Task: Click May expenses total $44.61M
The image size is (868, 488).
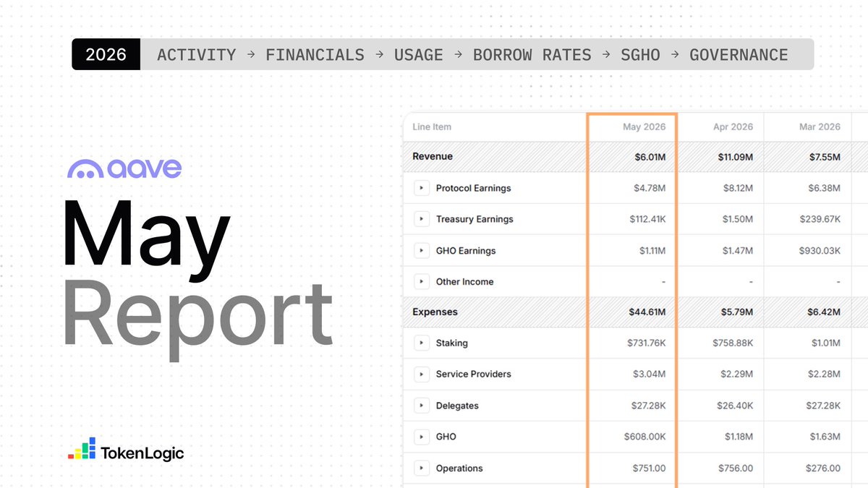Action: (646, 312)
